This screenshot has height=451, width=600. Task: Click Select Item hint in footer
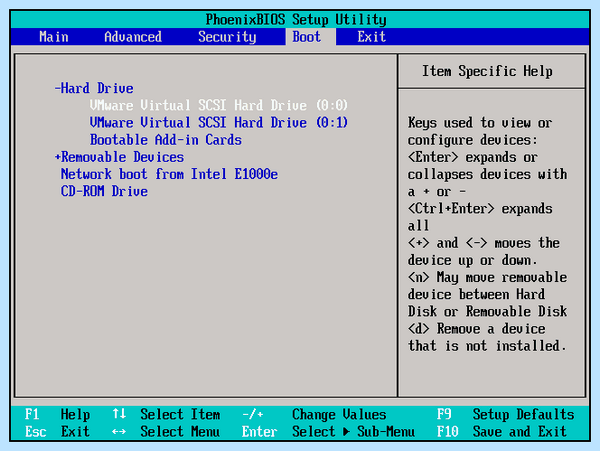click(x=180, y=414)
